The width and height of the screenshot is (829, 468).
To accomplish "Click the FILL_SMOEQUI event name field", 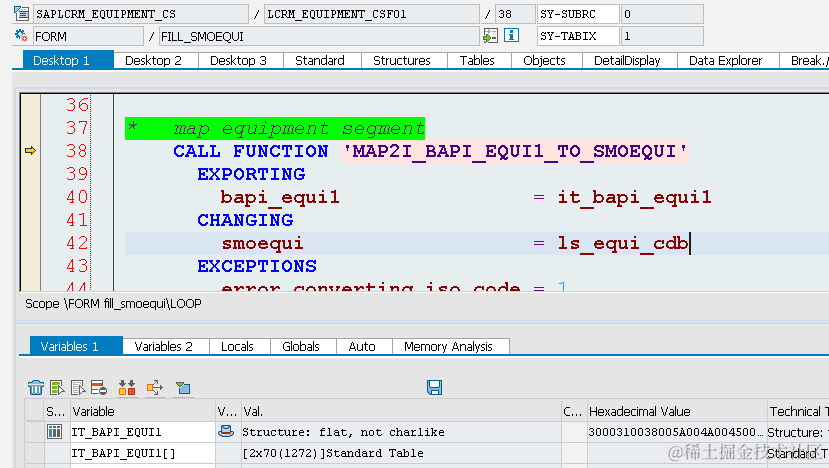I will [x=318, y=36].
